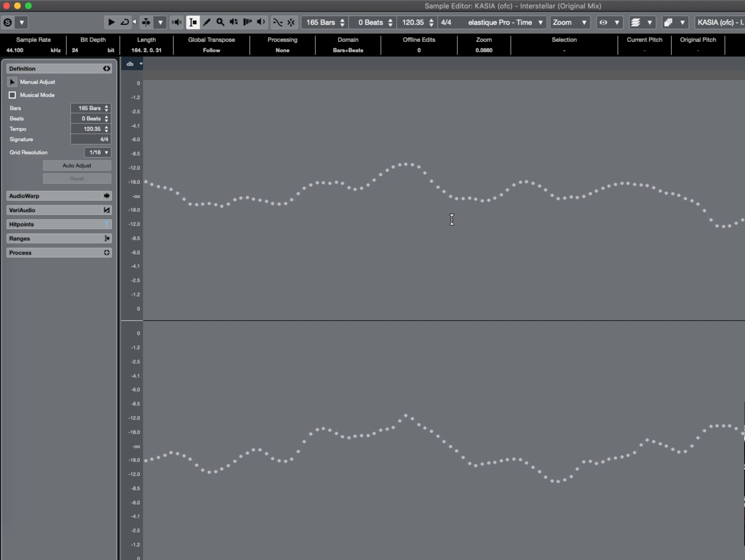Open elastique Pro - Time algorithm dropdown
Image resolution: width=745 pixels, height=560 pixels.
tap(504, 22)
